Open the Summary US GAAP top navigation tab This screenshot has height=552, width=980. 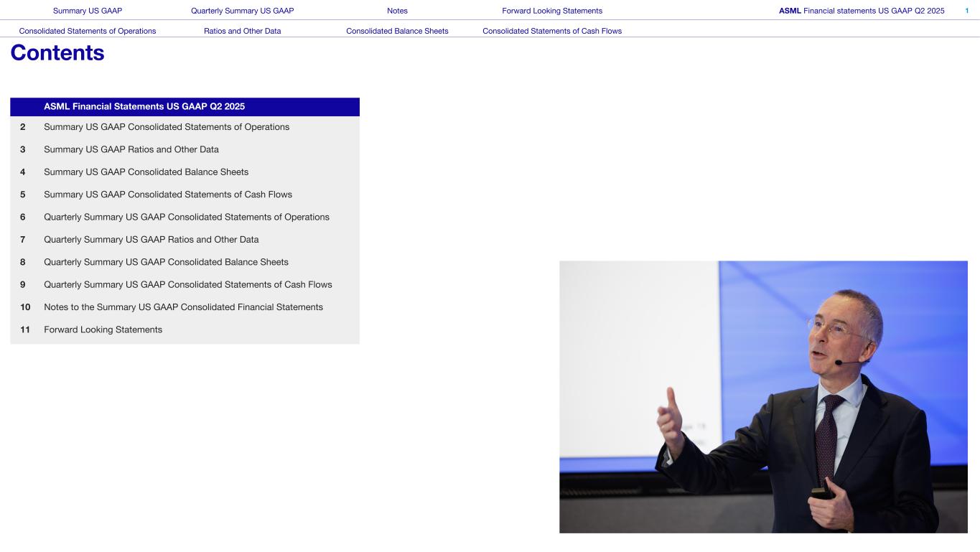(87, 11)
